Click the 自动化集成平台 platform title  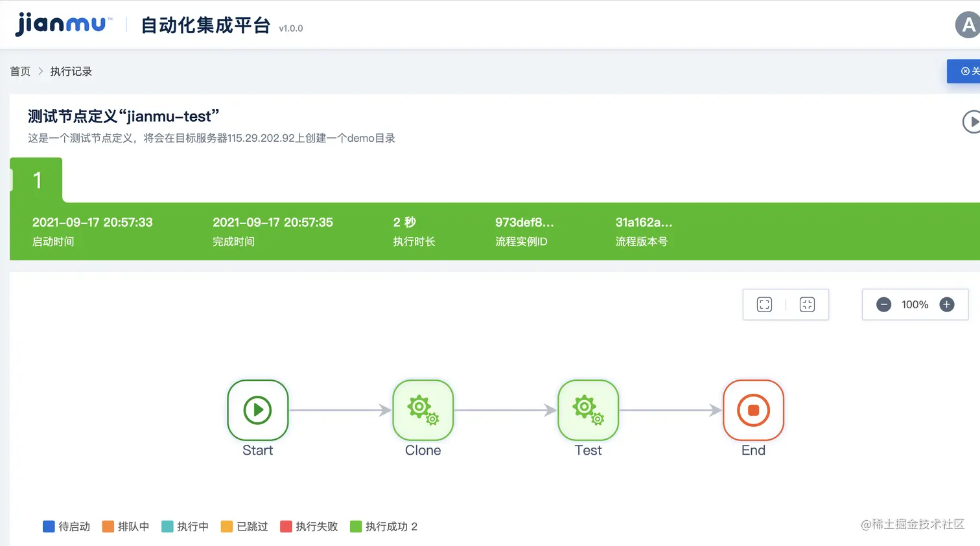(x=205, y=25)
